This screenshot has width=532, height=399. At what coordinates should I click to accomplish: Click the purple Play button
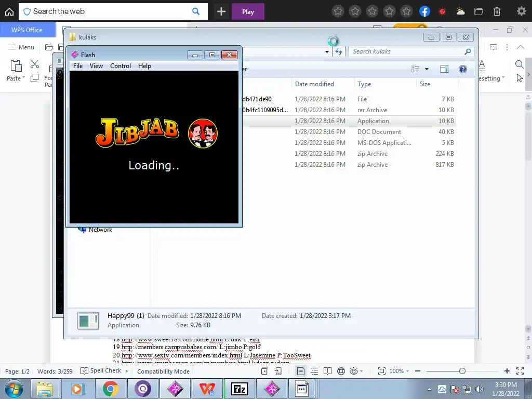[x=248, y=12]
